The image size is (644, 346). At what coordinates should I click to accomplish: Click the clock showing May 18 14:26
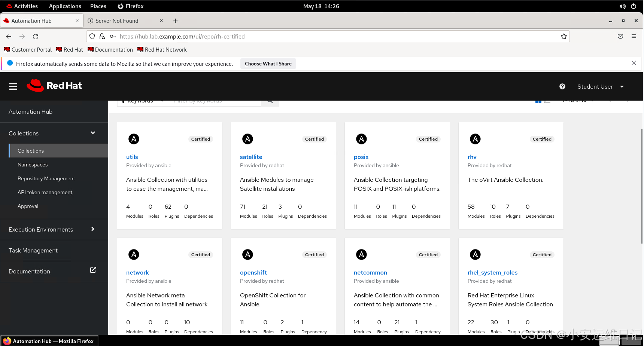pos(321,6)
